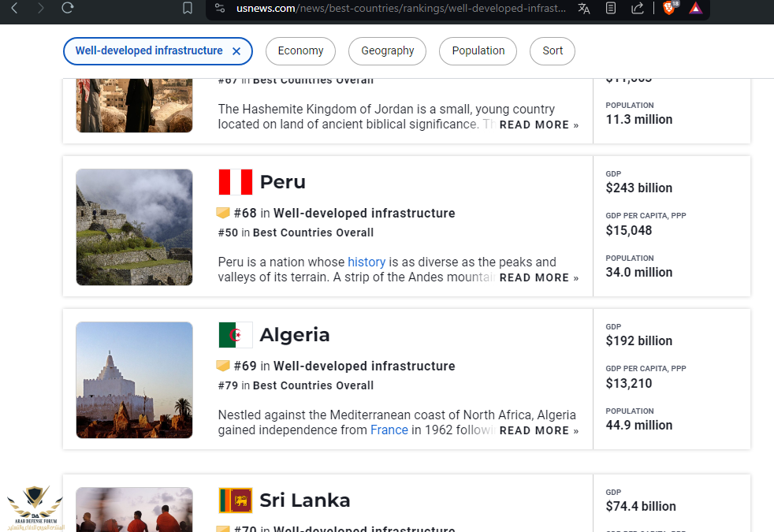Follow the 'France' link in Algeria description
The image size is (774, 532).
click(389, 430)
